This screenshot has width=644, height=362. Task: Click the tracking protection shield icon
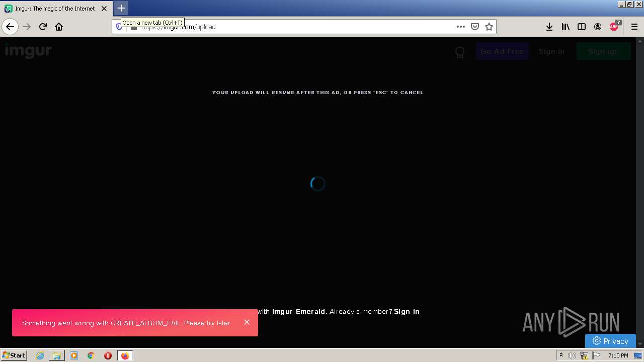click(x=119, y=27)
